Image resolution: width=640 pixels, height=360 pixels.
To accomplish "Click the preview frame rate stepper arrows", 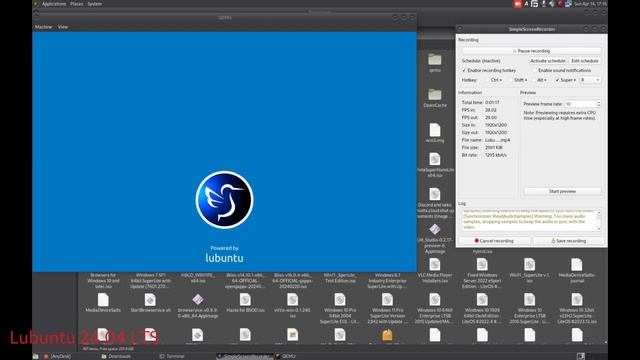I will [x=598, y=104].
